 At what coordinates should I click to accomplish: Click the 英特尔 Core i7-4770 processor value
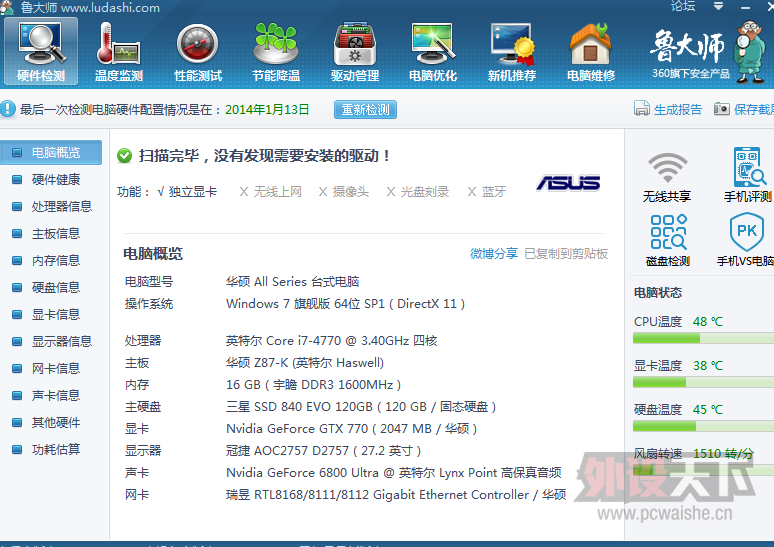pyautogui.click(x=332, y=341)
